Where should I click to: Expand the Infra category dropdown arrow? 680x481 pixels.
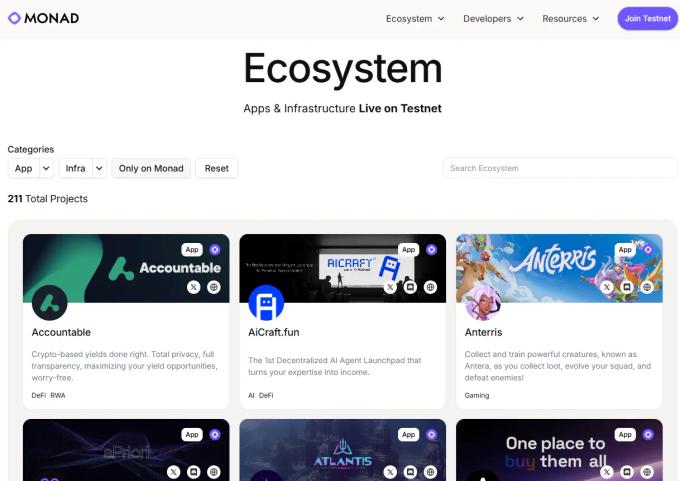(99, 168)
